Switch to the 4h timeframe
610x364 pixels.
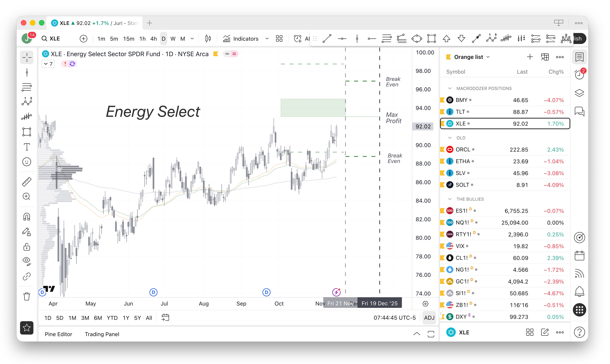(153, 38)
